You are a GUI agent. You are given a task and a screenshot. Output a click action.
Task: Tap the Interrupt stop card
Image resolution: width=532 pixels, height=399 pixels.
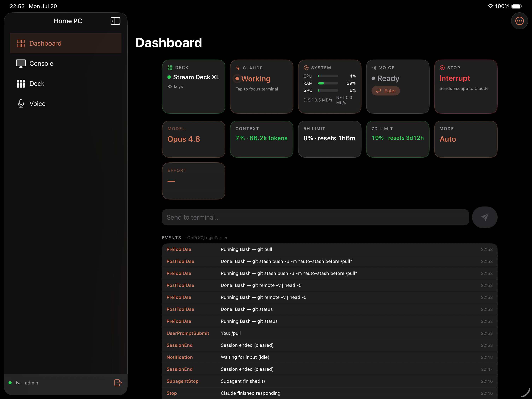[x=466, y=87]
